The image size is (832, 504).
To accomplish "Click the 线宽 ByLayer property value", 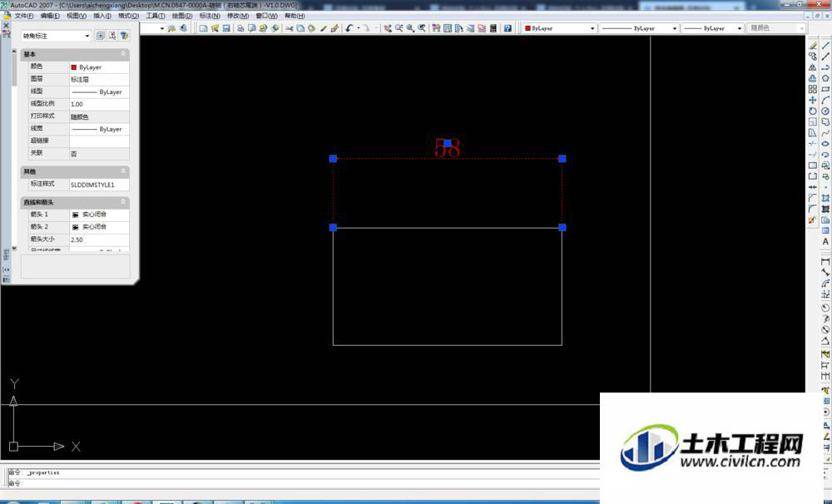I will [x=99, y=129].
